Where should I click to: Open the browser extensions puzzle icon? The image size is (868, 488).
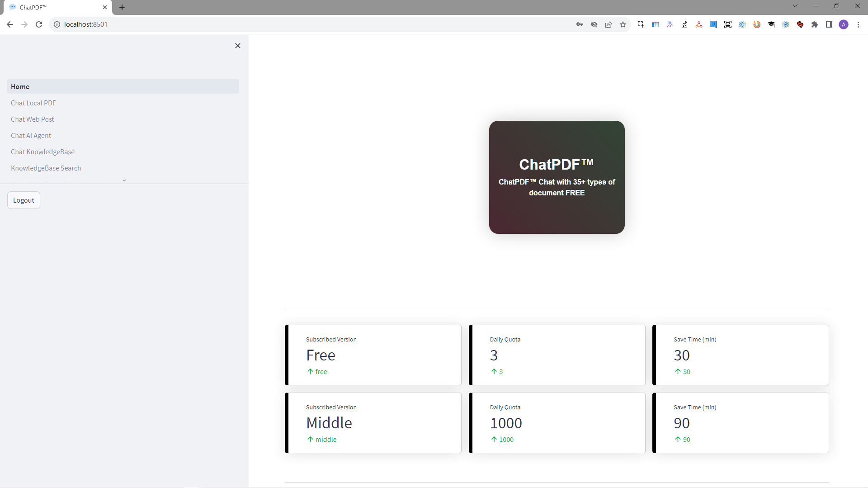[x=815, y=24]
